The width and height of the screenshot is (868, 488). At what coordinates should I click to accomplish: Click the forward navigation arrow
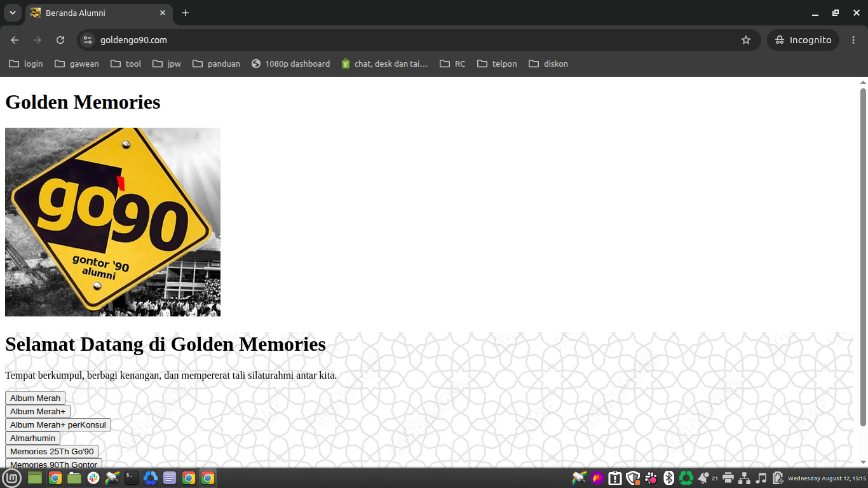[37, 40]
